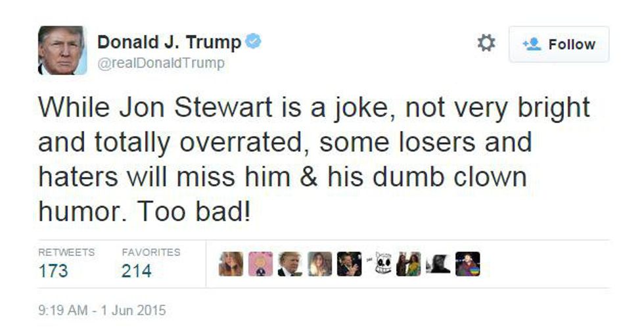Click the @realDonaldTrump handle
This screenshot has height=329, width=644.
tap(161, 63)
